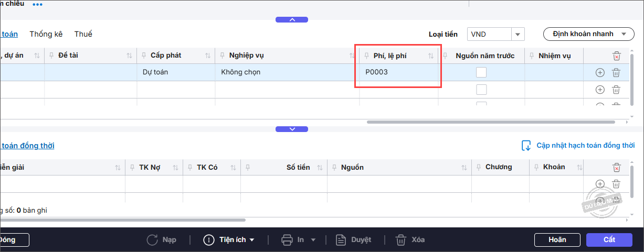Open the Tiện ích menu
The height and width of the screenshot is (252, 644).
tap(229, 239)
